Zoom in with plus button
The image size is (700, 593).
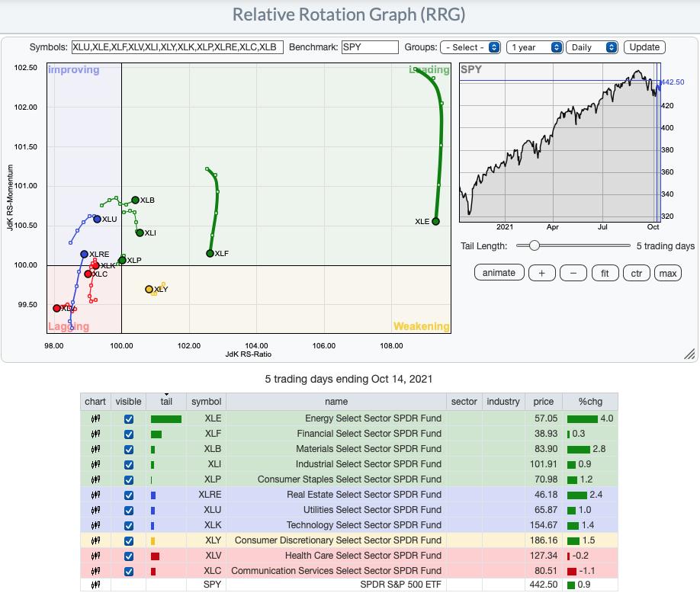point(541,273)
